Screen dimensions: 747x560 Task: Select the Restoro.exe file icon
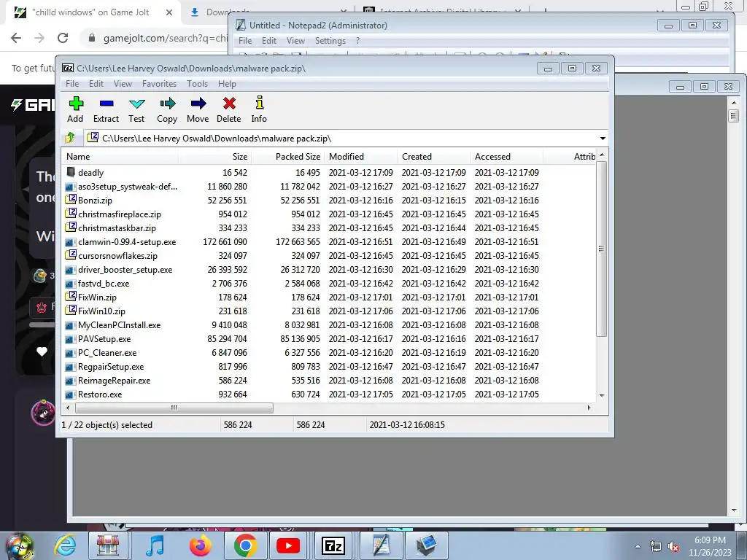click(71, 394)
